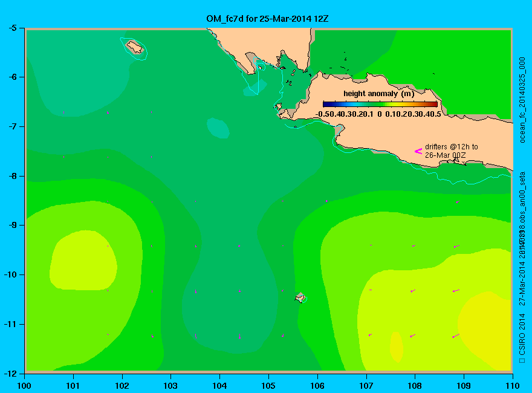The height and width of the screenshot is (393, 532).
Task: Click the x-axis label 109
Action: point(464,386)
